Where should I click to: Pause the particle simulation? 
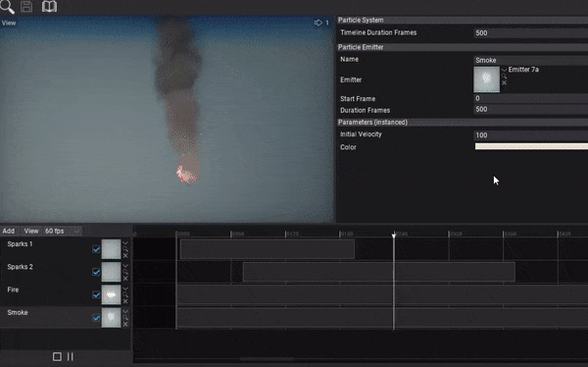[71, 356]
